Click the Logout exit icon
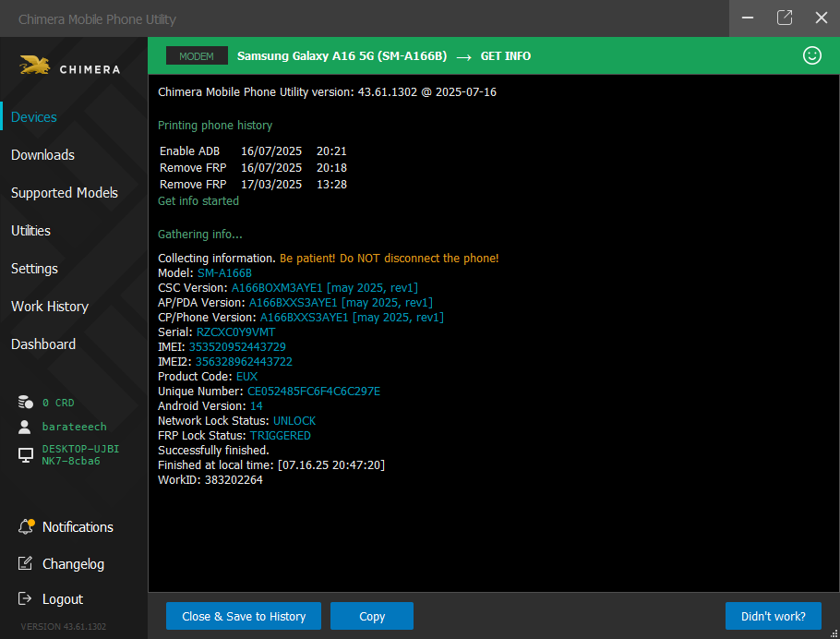 25,598
